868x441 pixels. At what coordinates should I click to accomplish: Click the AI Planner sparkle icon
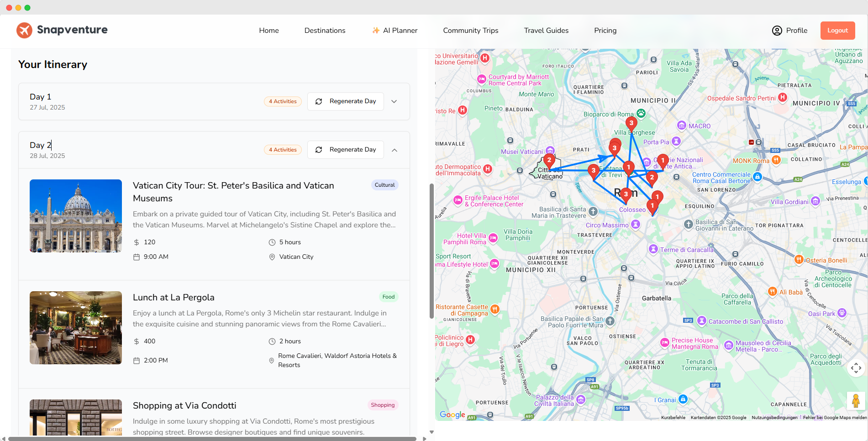pyautogui.click(x=376, y=30)
